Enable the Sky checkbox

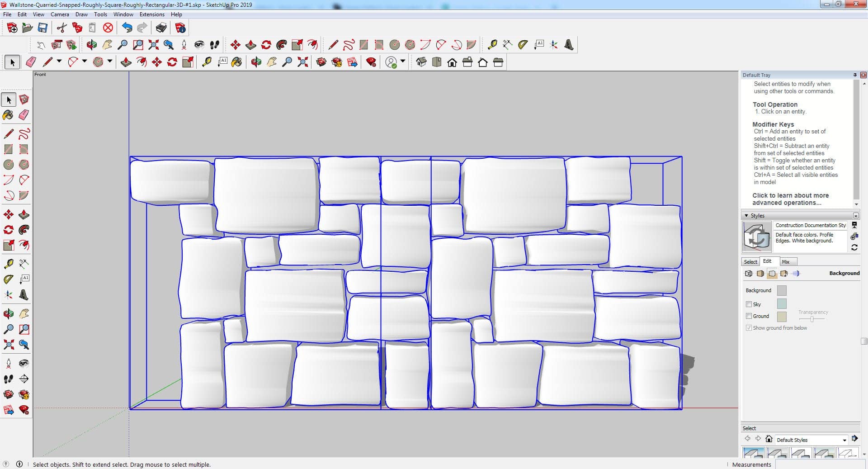click(x=749, y=304)
